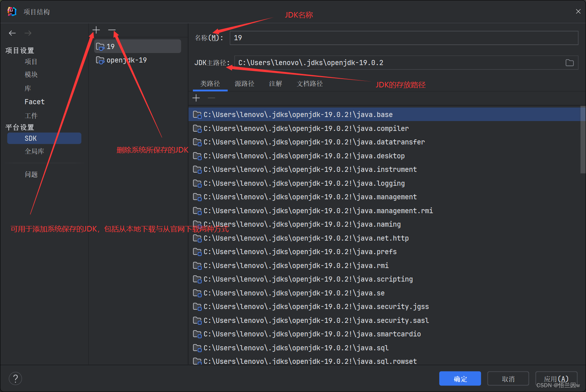Image resolution: width=586 pixels, height=392 pixels.
Task: Click the folder icon of the java.rmi row
Action: (197, 266)
